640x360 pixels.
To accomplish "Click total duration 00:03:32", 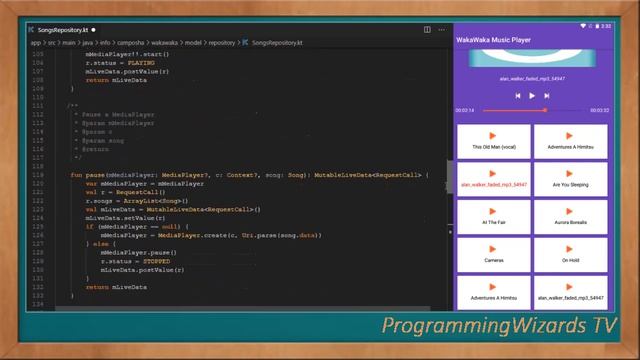I will pos(600,110).
